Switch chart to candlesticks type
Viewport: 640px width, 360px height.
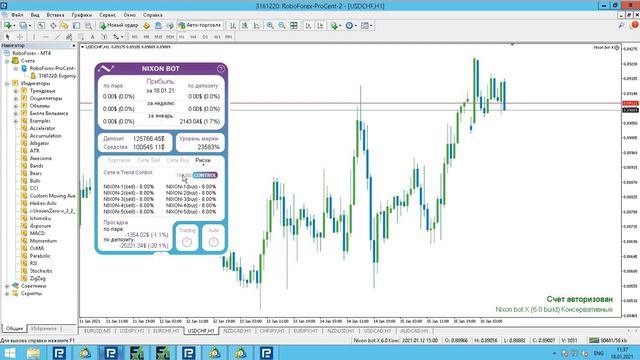(x=244, y=25)
